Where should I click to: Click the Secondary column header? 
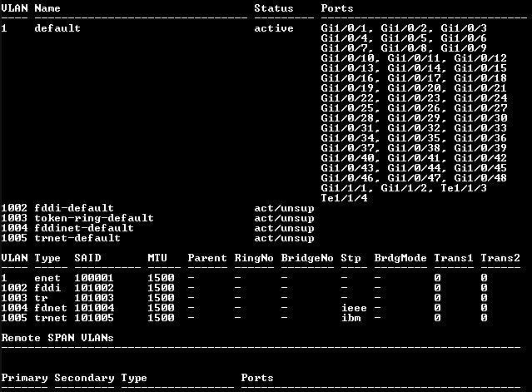pyautogui.click(x=84, y=378)
